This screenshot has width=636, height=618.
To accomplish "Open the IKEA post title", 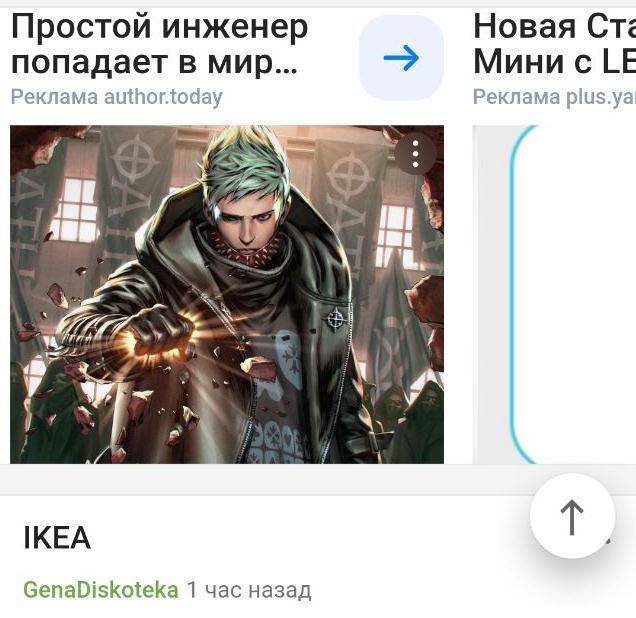I will 57,538.
